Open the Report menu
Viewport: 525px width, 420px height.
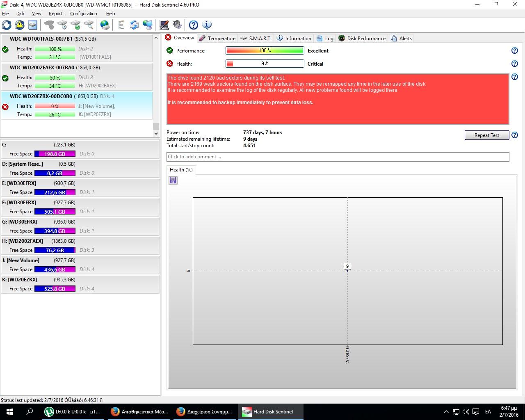(x=56, y=14)
